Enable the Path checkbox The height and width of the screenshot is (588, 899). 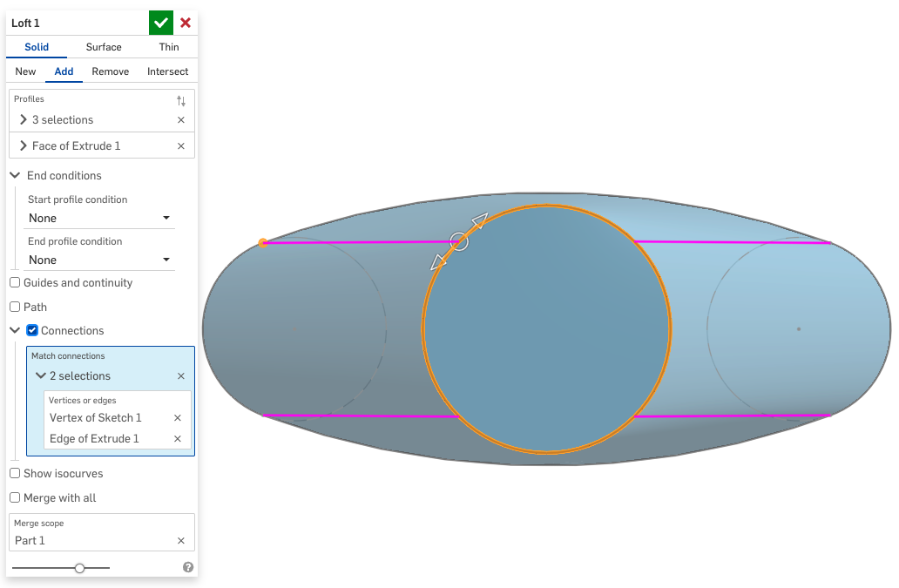tap(14, 307)
